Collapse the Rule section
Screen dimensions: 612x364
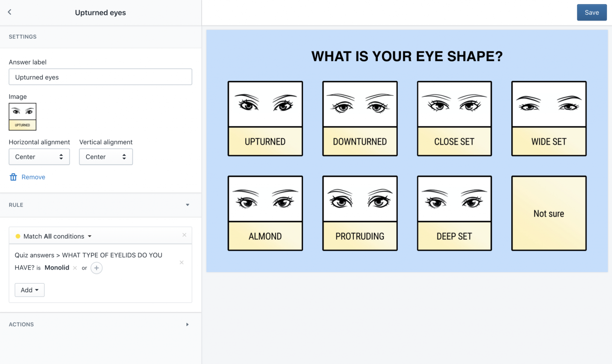[187, 205]
